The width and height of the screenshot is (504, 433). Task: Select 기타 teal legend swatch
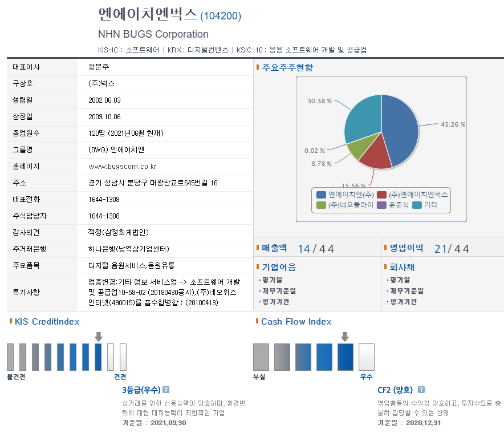click(417, 205)
